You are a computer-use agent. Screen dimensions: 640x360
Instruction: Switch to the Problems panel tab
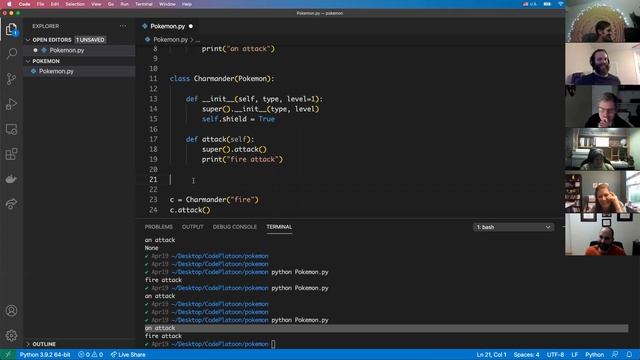click(158, 227)
